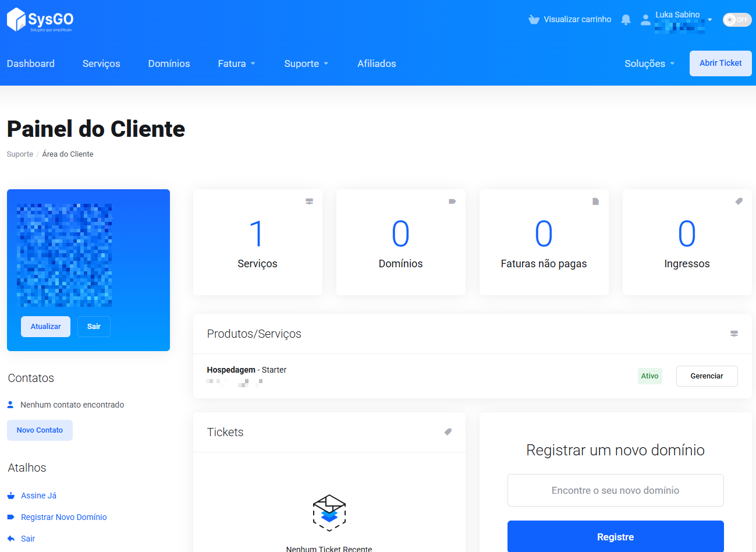Open the Serviços count card
Screen dimensions: 756x552
click(257, 242)
